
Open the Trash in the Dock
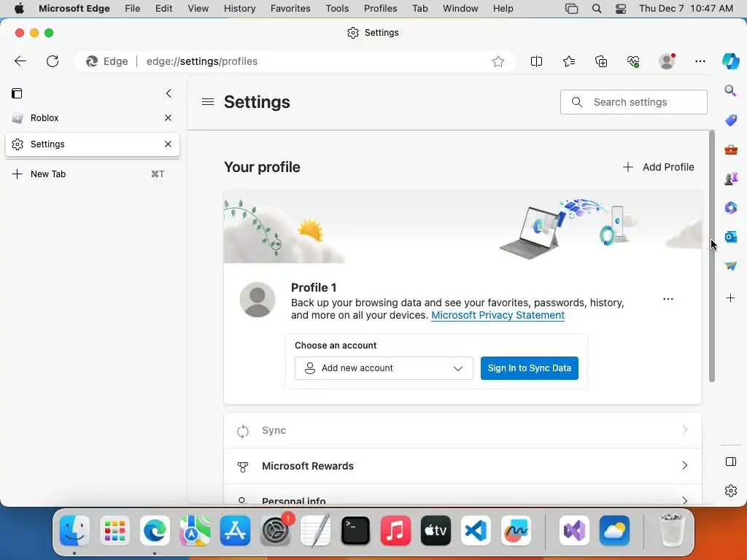coord(672,530)
